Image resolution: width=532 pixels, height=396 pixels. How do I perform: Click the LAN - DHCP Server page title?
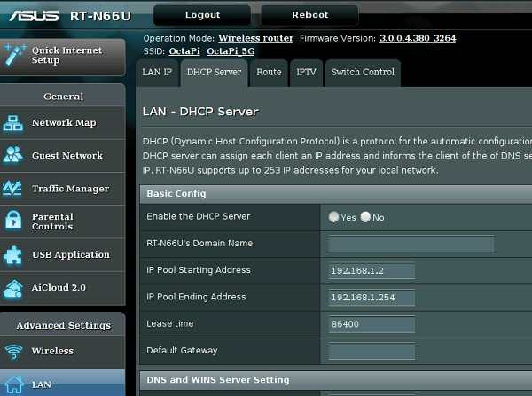pyautogui.click(x=200, y=112)
